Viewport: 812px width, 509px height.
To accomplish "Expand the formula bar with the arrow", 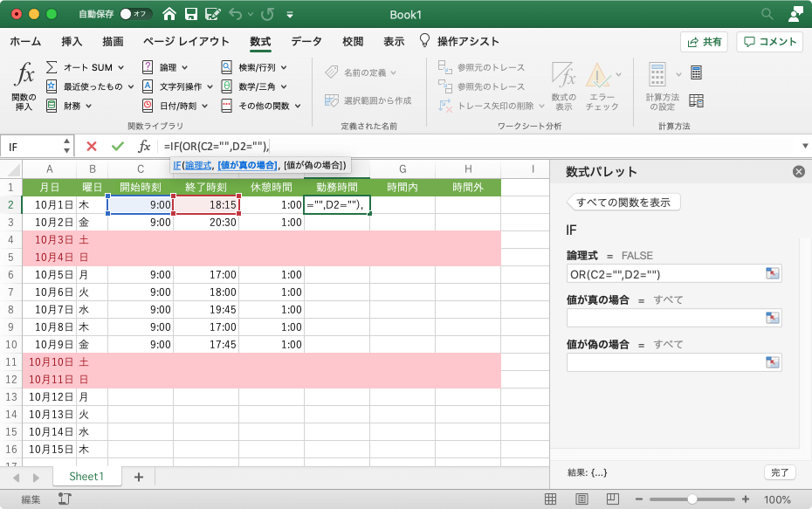I will [805, 146].
